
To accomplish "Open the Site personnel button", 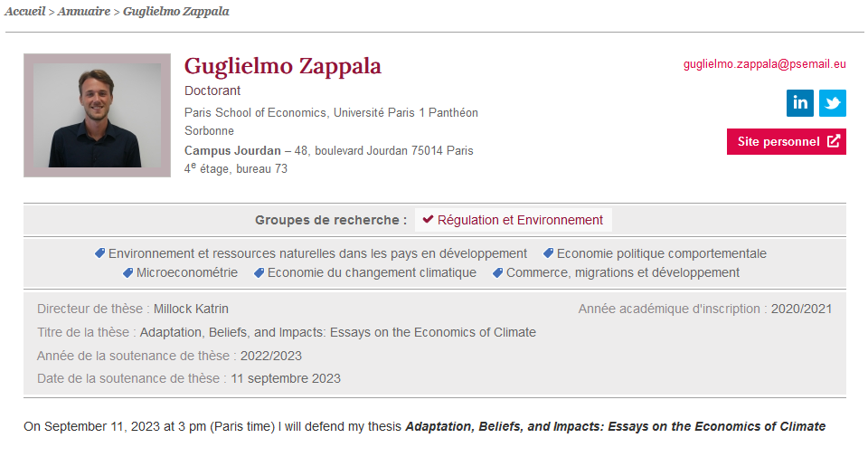I will pos(786,141).
